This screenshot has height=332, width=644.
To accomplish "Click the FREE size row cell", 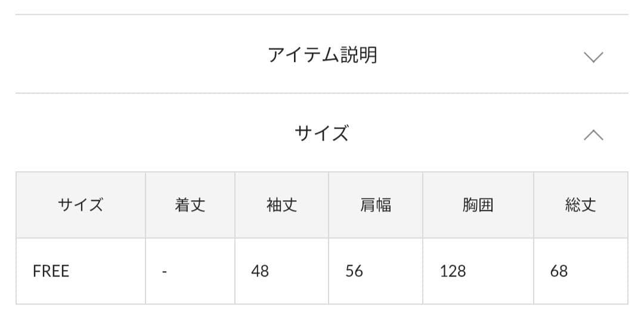I will pos(80,271).
